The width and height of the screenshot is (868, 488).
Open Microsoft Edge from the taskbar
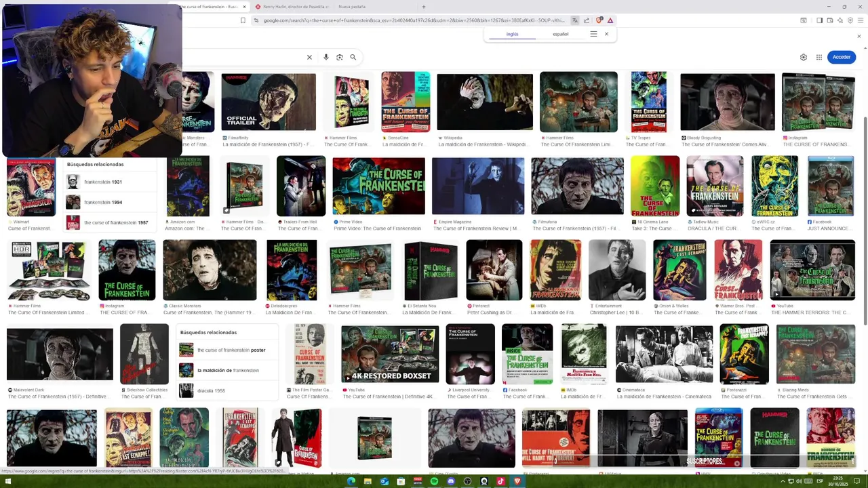click(x=351, y=481)
